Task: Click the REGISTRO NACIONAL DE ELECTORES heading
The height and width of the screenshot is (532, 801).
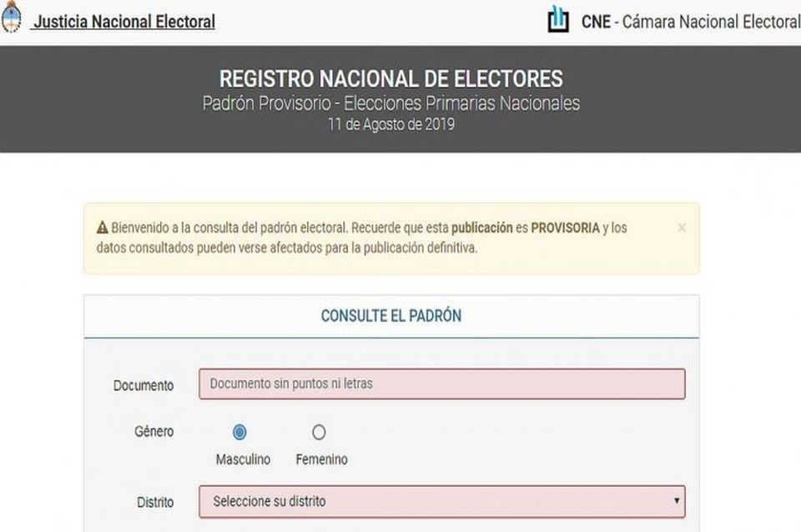Action: click(x=390, y=79)
